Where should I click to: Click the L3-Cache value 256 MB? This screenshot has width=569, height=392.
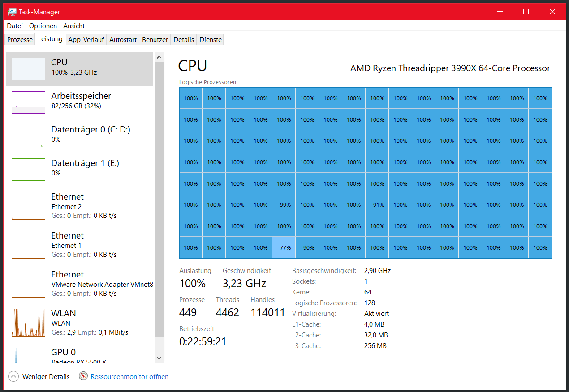click(375, 346)
